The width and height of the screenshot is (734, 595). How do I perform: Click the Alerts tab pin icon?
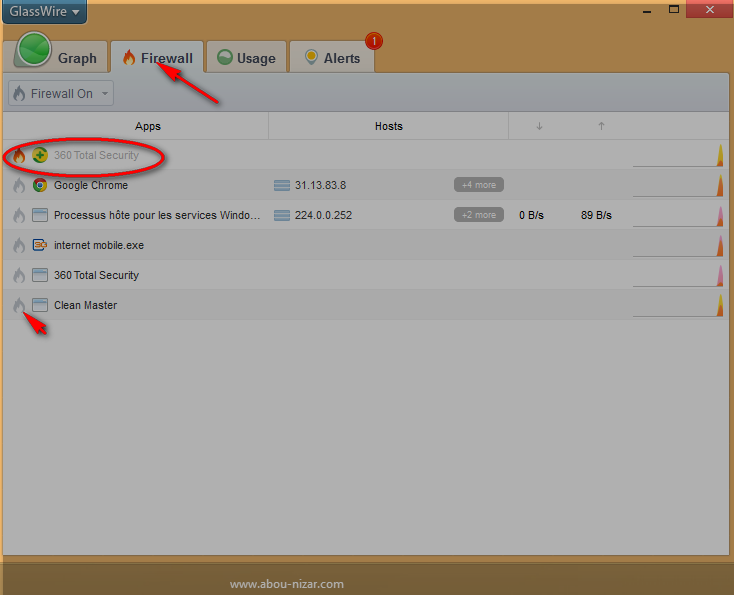[311, 57]
